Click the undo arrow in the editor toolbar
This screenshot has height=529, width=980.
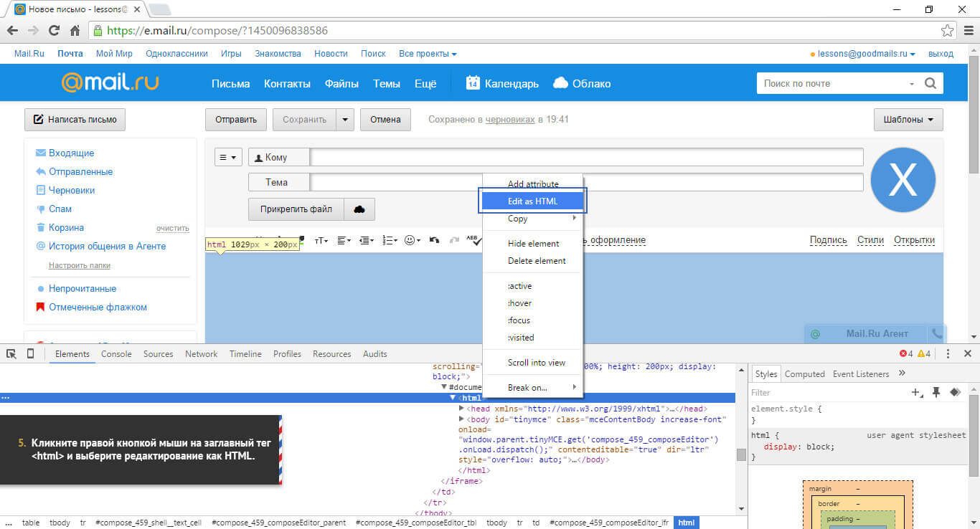click(434, 240)
